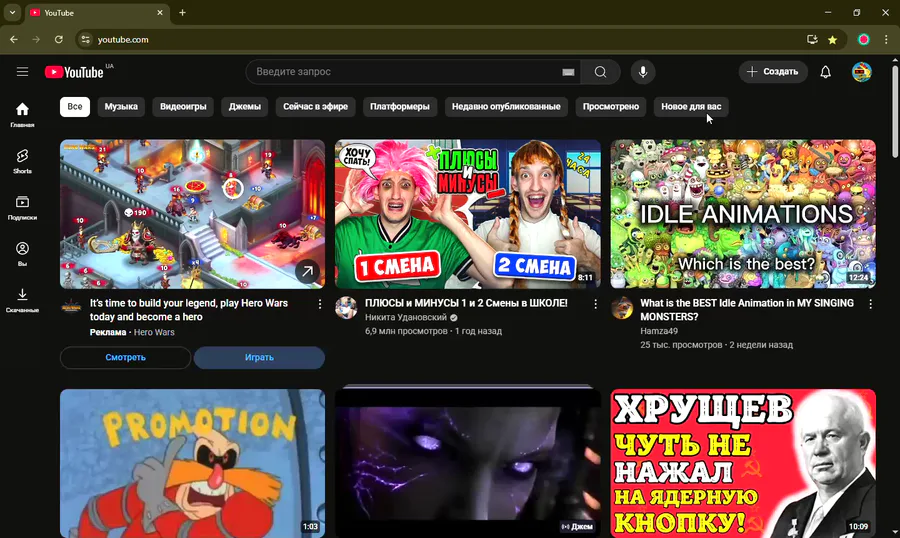Open the Chrome three-dot menu

click(886, 40)
